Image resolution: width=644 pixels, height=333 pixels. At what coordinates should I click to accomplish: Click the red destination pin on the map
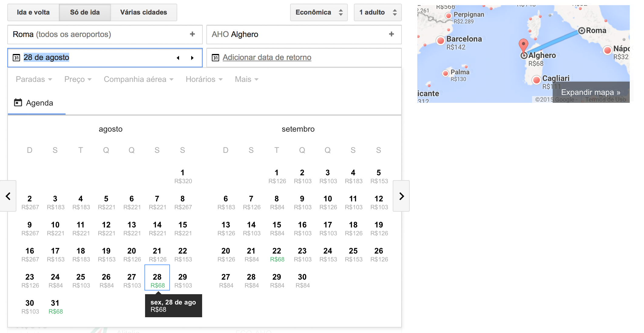(524, 45)
